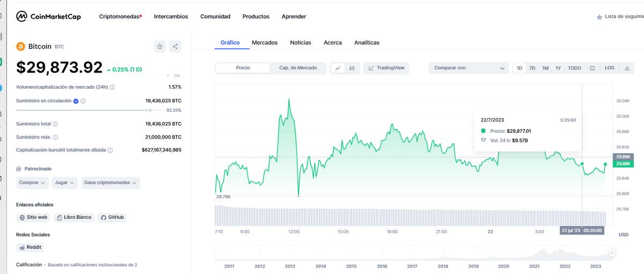The height and width of the screenshot is (274, 644).
Task: Open the Comunidad menu
Action: [215, 17]
